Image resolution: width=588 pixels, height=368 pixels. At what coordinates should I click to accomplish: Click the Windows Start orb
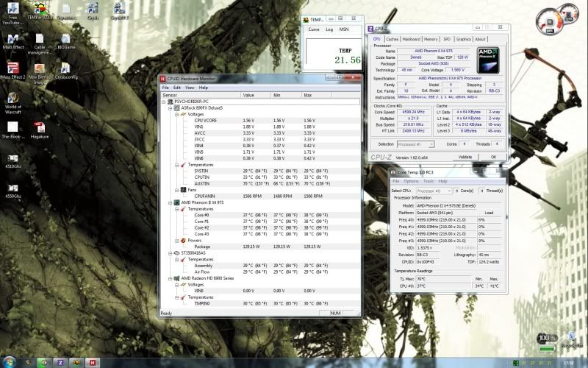tap(10, 362)
